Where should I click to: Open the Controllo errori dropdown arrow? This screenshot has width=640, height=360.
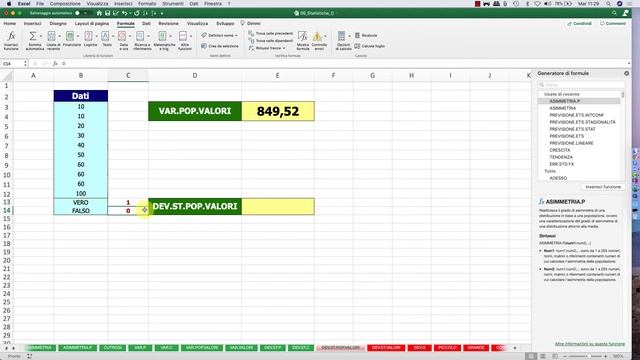[325, 36]
